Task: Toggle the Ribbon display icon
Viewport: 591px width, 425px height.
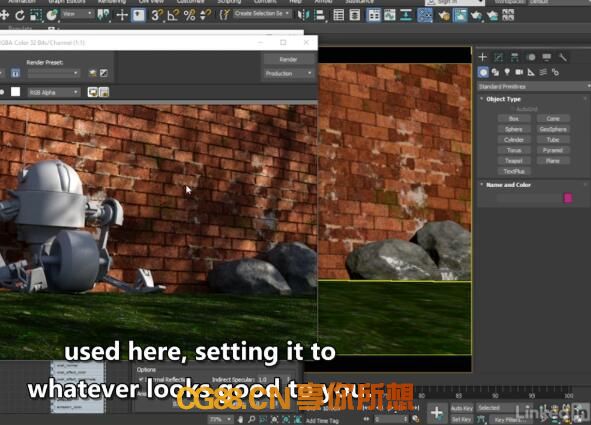Action: [x=374, y=15]
